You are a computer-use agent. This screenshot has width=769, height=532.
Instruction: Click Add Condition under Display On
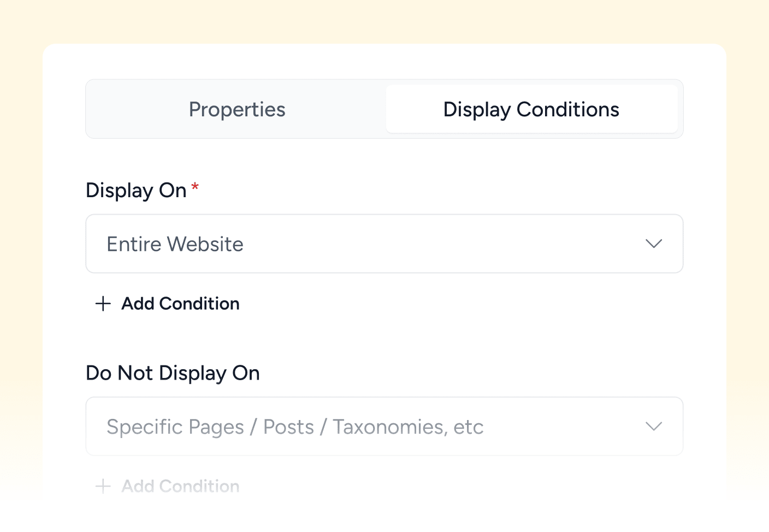(180, 304)
